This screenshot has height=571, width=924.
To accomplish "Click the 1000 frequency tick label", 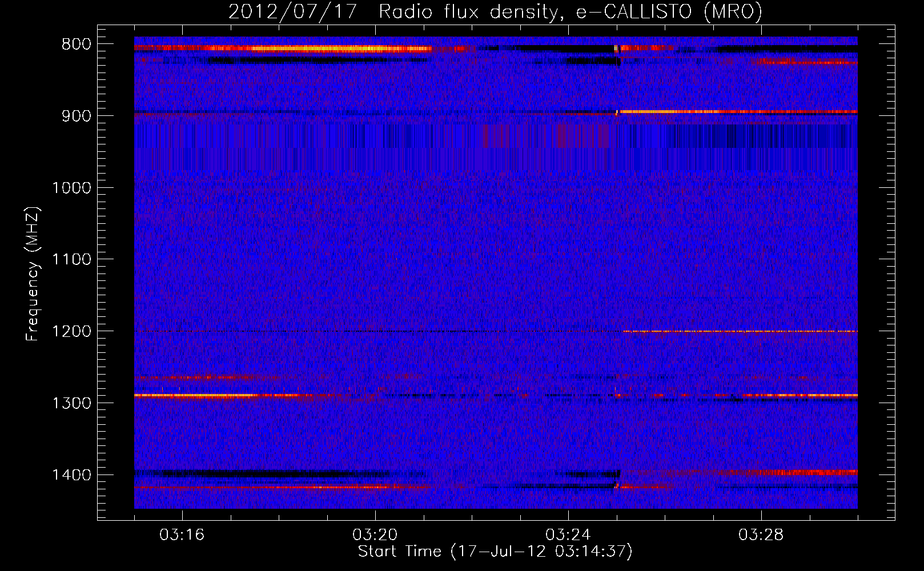I will pos(71,188).
